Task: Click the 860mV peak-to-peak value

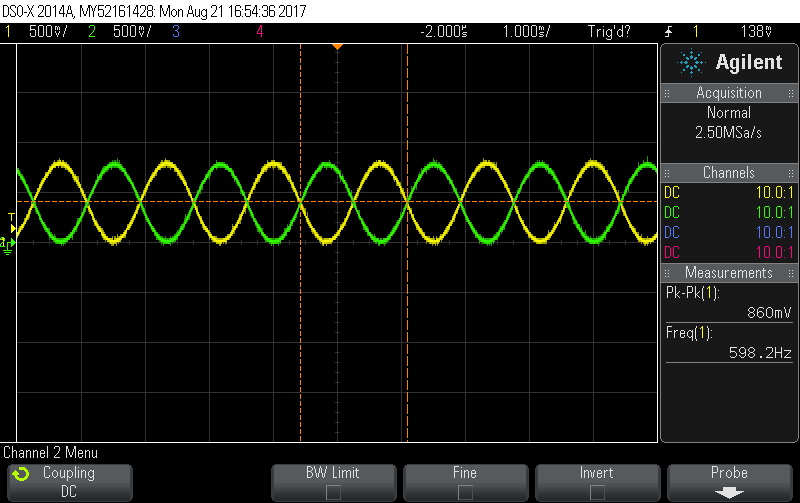Action: 769,313
